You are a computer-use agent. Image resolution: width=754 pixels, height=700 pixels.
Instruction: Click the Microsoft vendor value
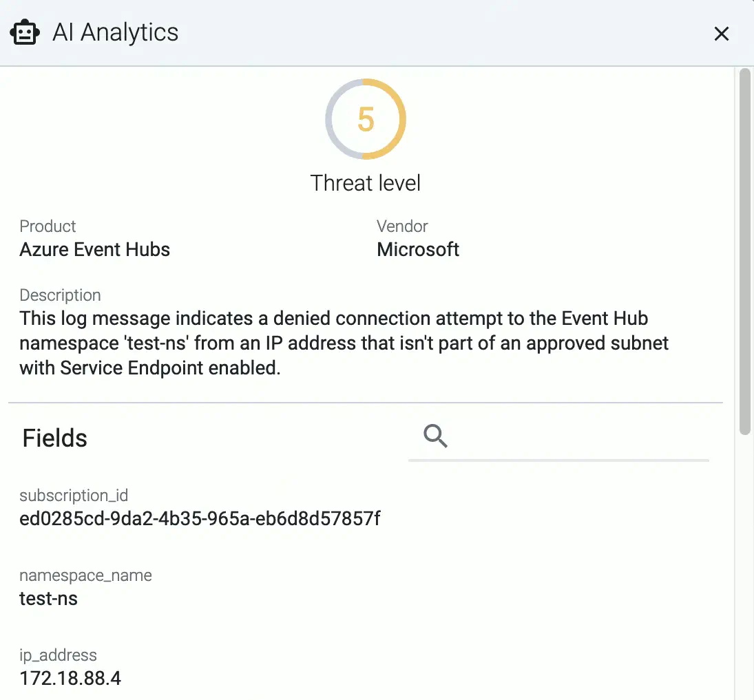tap(418, 250)
